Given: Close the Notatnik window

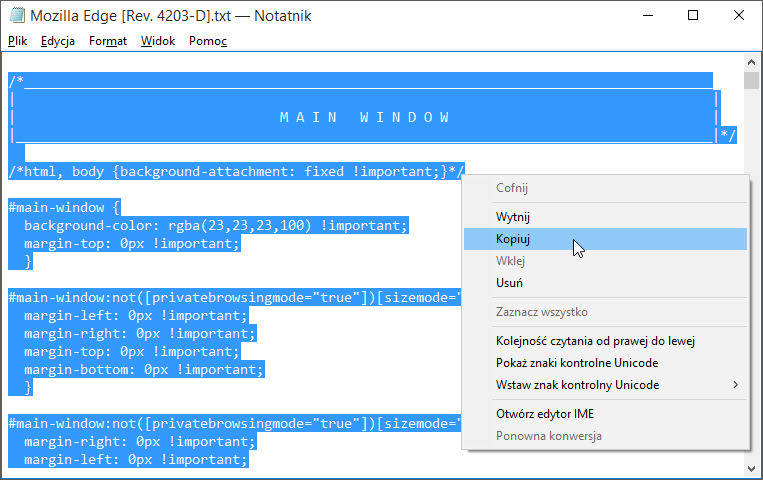Looking at the screenshot, I should (x=739, y=16).
